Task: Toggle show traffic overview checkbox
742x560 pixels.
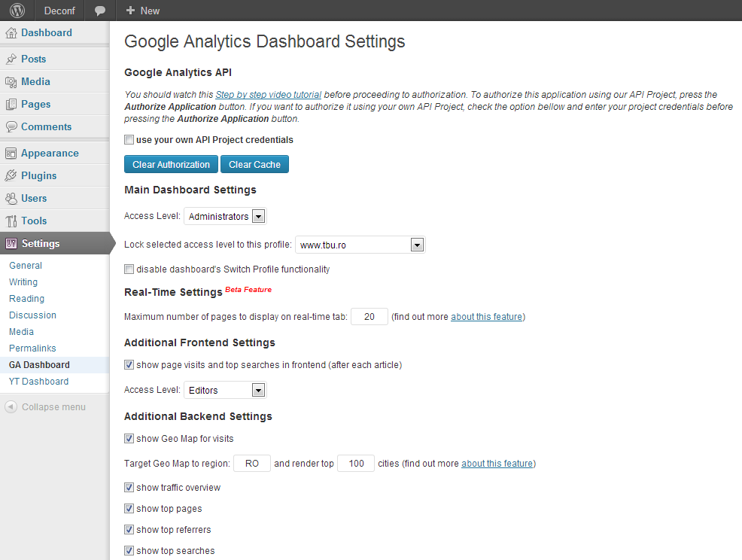Action: pyautogui.click(x=129, y=488)
